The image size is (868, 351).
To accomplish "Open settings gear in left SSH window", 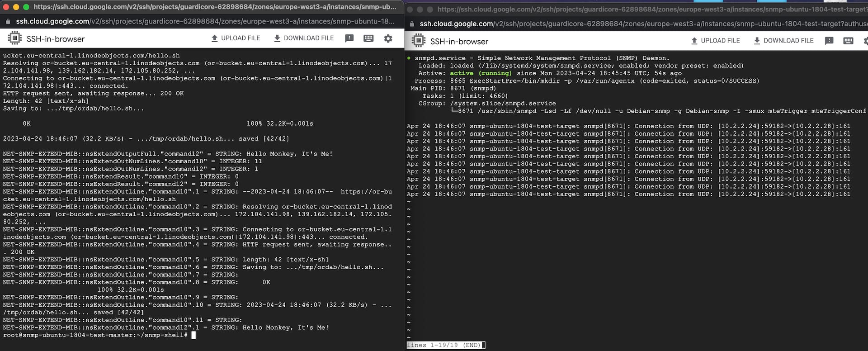I will [x=388, y=38].
